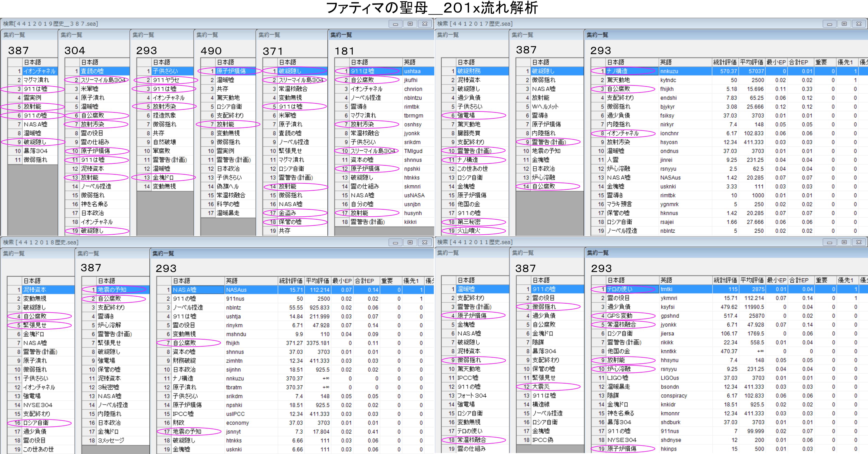Image resolution: width=868 pixels, height=454 pixels.
Task: Click 合計EP column header in 4412011歴史 window
Action: 798,280
